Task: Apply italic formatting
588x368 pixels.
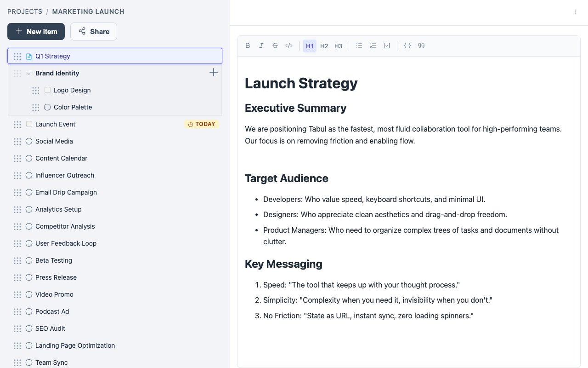Action: (x=261, y=46)
